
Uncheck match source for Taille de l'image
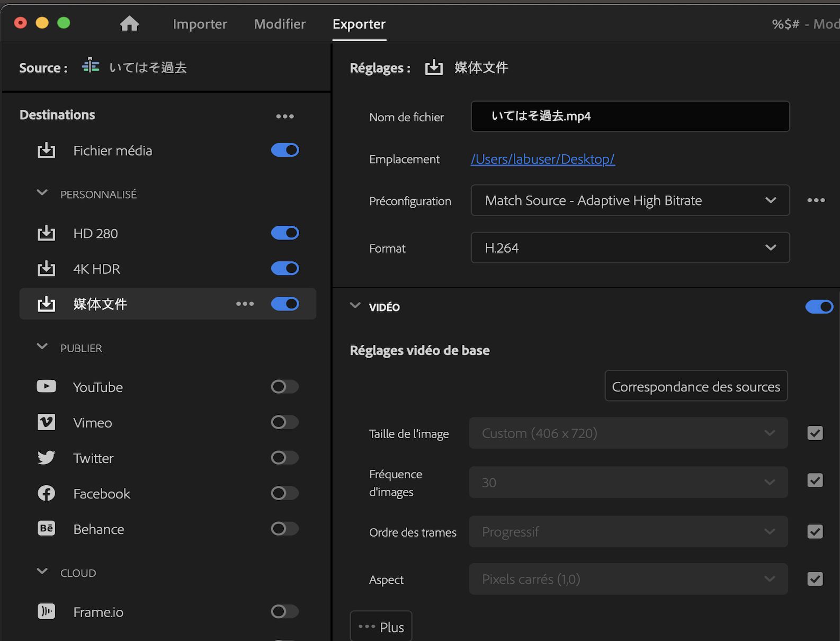tap(815, 433)
